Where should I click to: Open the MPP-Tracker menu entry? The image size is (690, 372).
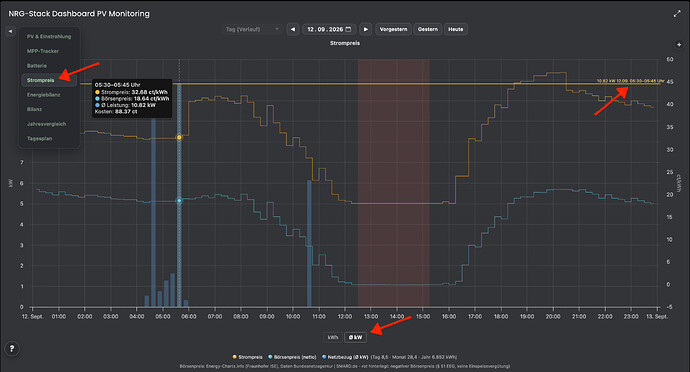[x=49, y=51]
